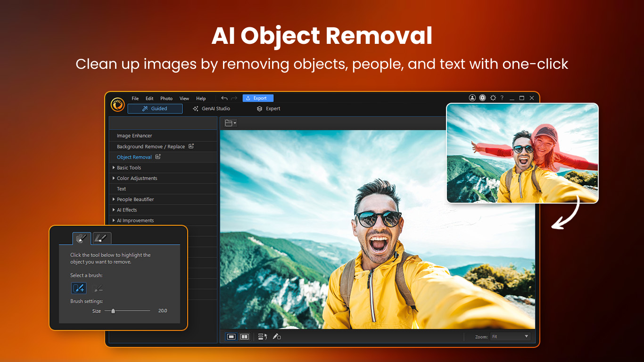This screenshot has width=644, height=362.
Task: Click the PhotoDirector logo icon
Action: (x=117, y=105)
